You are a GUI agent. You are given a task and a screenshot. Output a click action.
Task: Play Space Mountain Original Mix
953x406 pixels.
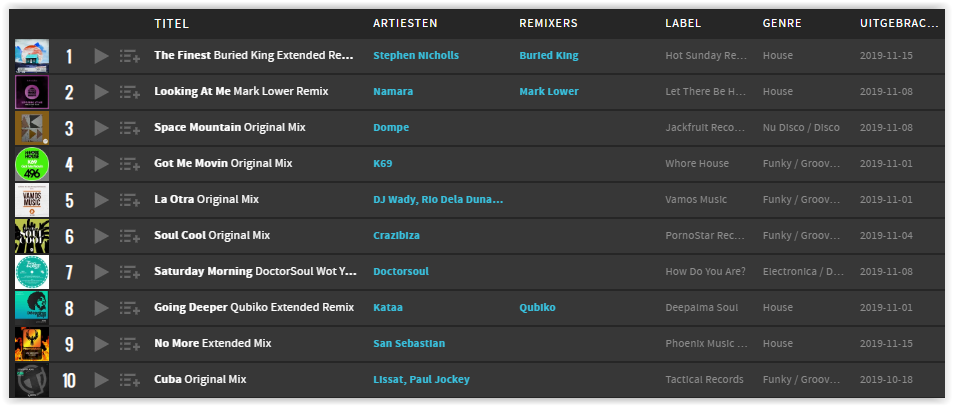(x=101, y=128)
